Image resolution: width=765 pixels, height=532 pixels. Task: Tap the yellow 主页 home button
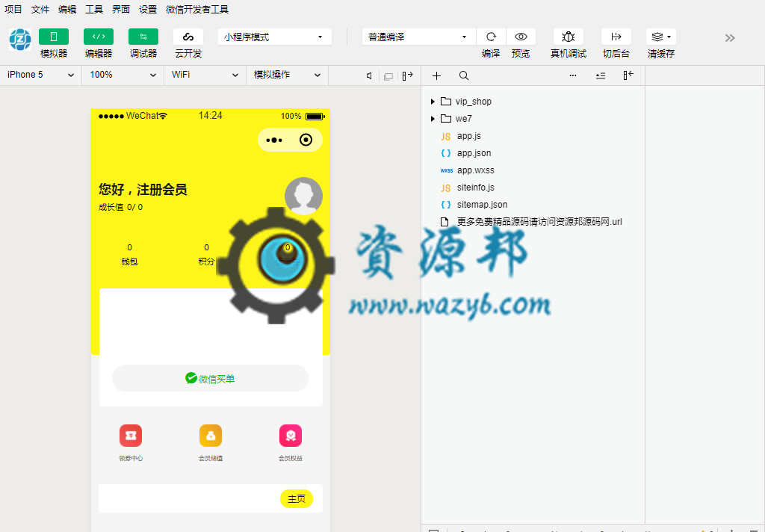[297, 498]
